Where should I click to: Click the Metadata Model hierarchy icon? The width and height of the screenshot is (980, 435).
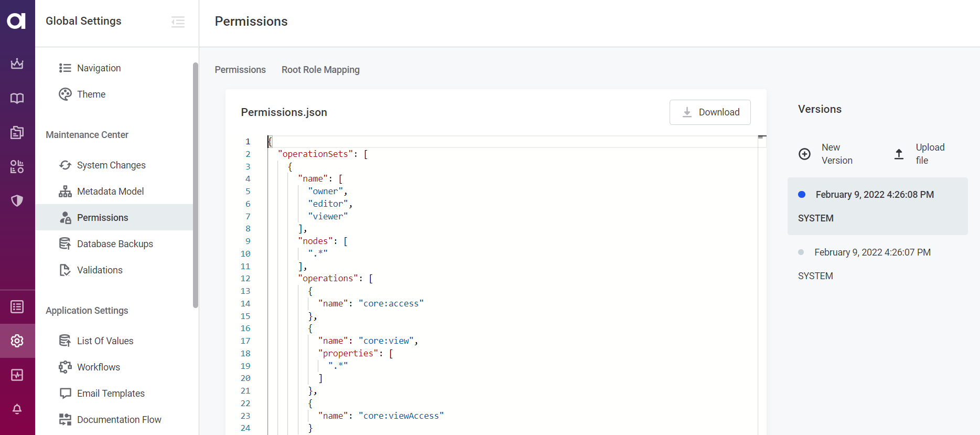[x=65, y=192]
